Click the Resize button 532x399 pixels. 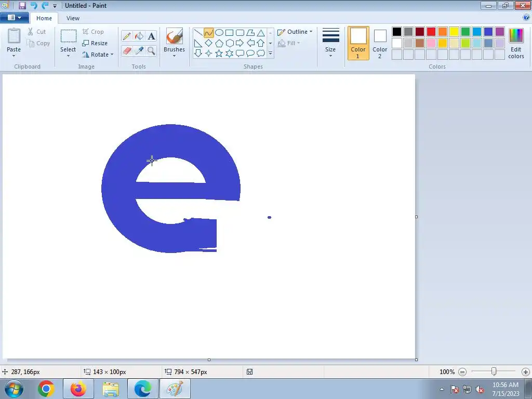(x=95, y=43)
